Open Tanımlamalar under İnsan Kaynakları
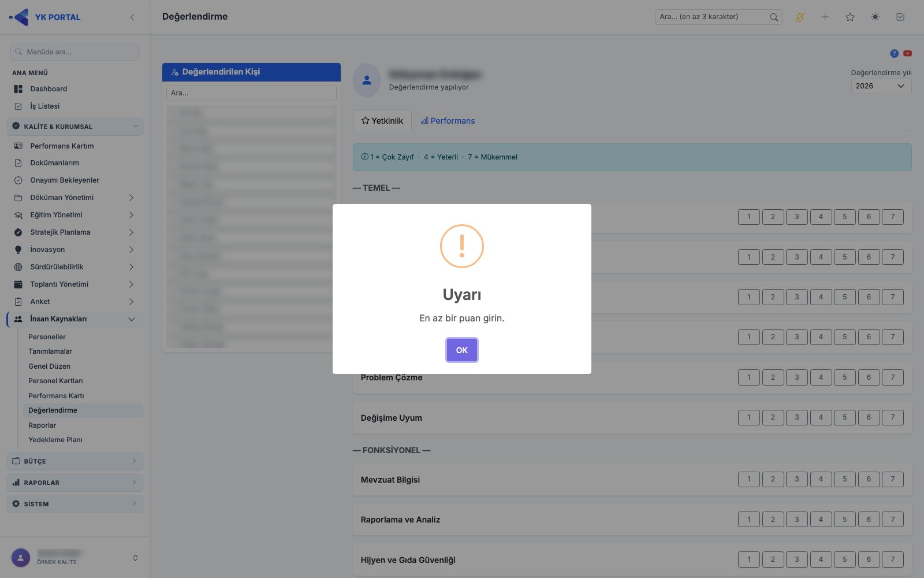 (x=50, y=351)
